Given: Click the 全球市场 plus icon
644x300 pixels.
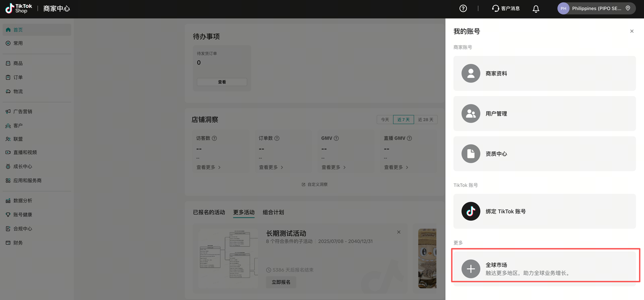Looking at the screenshot, I should (x=471, y=269).
